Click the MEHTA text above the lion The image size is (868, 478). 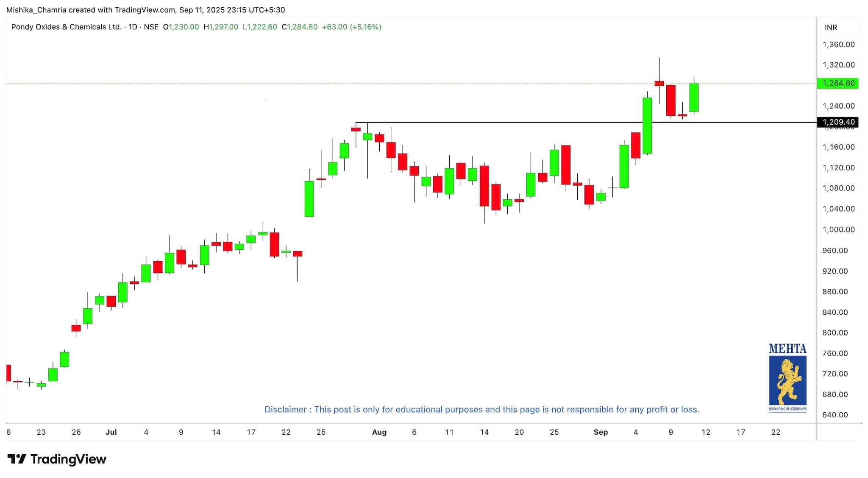787,349
